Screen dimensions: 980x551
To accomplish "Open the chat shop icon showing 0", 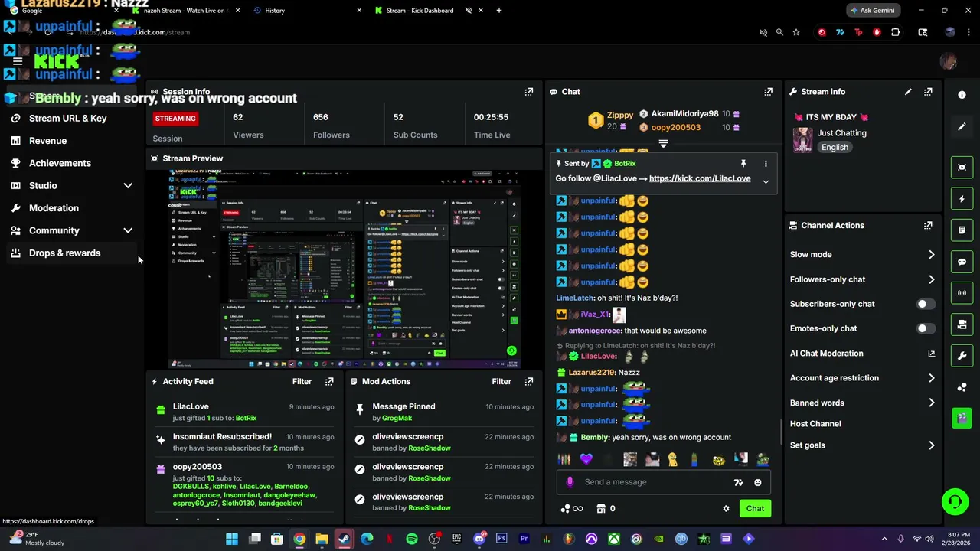I will click(x=606, y=508).
